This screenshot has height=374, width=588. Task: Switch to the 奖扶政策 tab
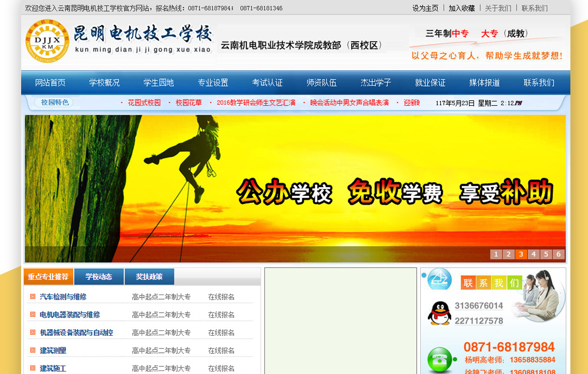149,277
